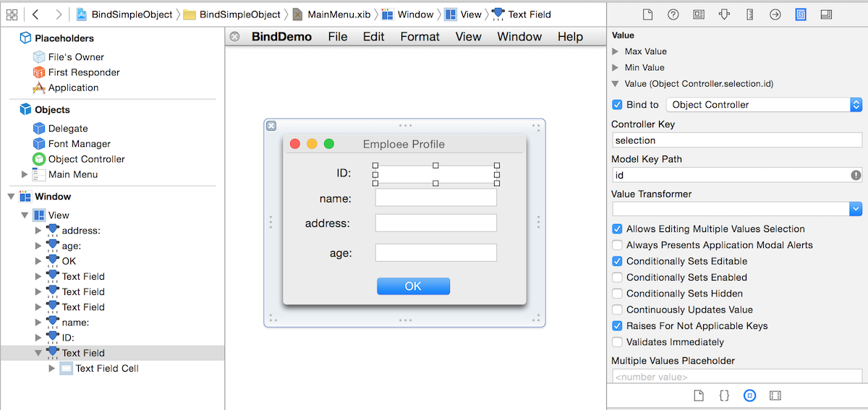Screen dimensions: 868x410
Task: Open the BindDemo application menu
Action: 281,36
